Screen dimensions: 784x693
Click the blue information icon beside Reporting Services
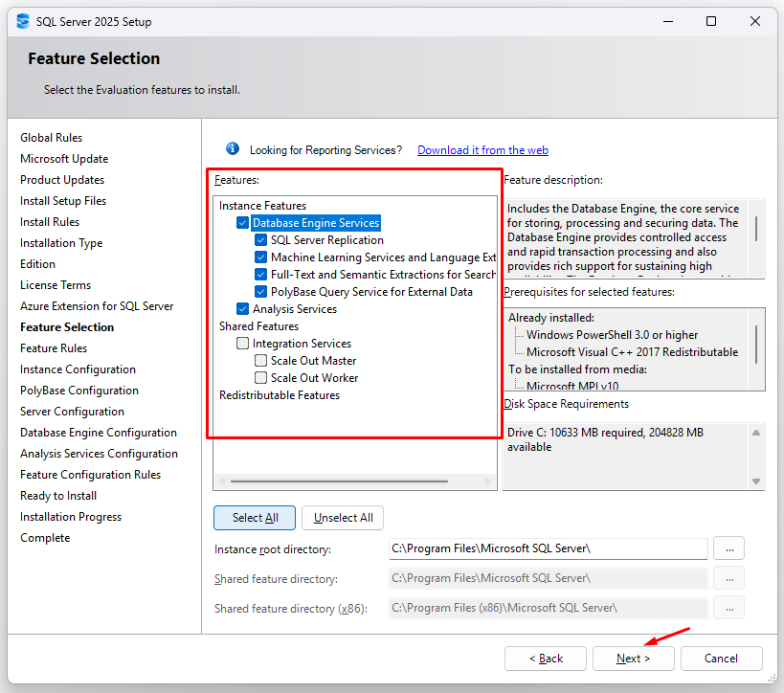click(x=232, y=148)
